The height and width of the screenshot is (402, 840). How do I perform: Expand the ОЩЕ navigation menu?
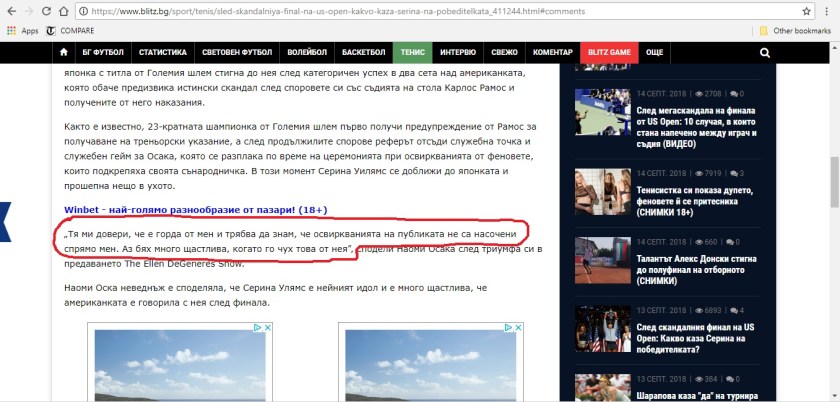(x=654, y=52)
